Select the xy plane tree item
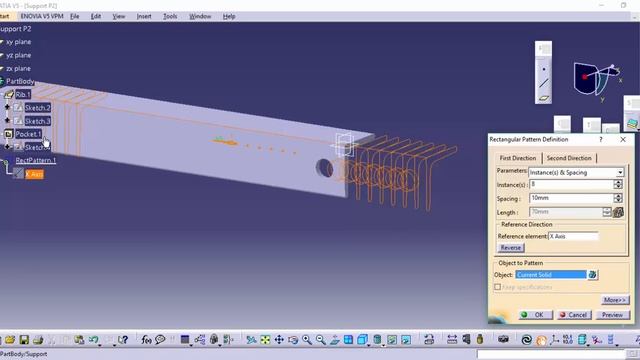Viewport: 640px width, 360px height. click(18, 42)
